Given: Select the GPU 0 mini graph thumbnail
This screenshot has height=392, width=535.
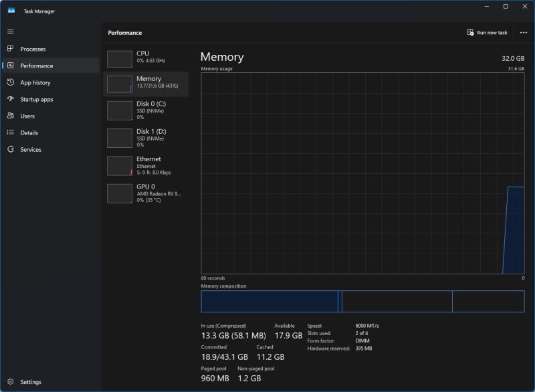Looking at the screenshot, I should (120, 193).
